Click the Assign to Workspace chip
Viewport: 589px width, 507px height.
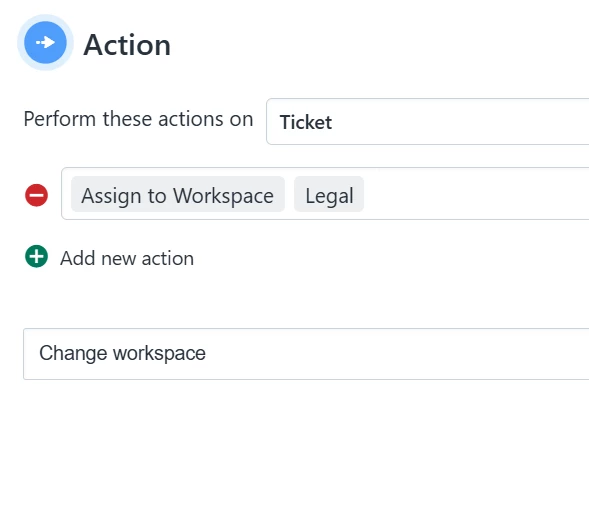pos(178,194)
